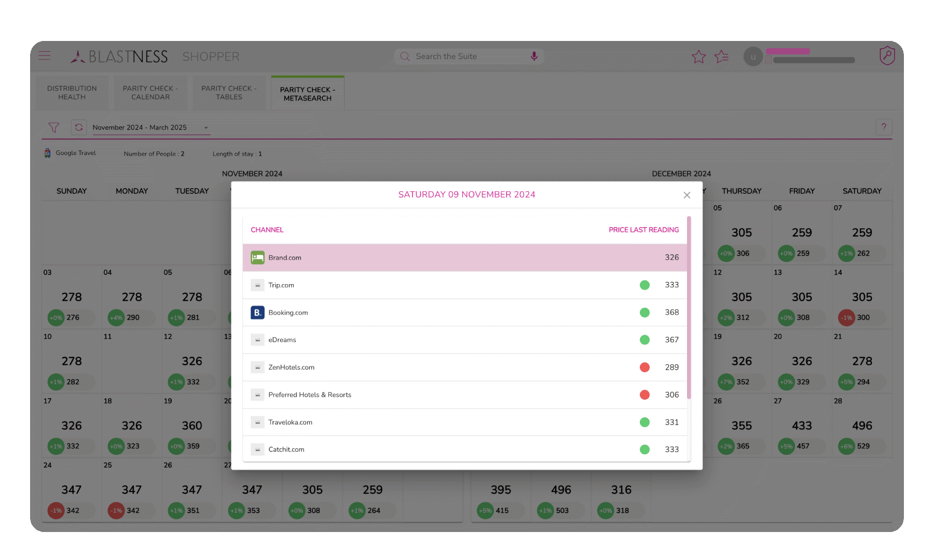Click the Brand.com bed icon
This screenshot has height=560, width=934.
coord(257,258)
